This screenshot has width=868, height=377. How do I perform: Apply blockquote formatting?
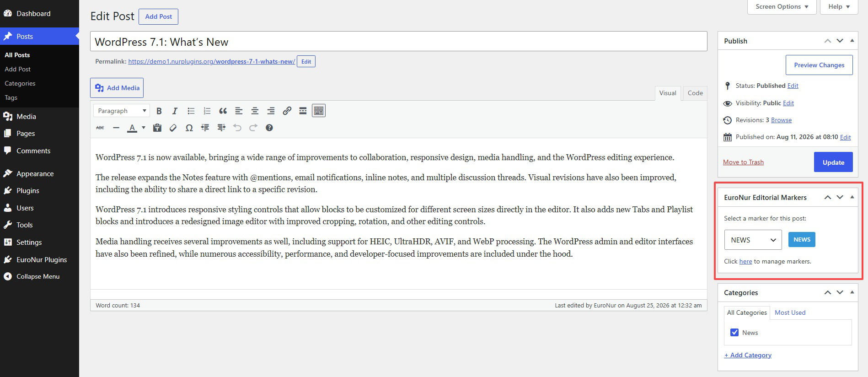point(223,111)
